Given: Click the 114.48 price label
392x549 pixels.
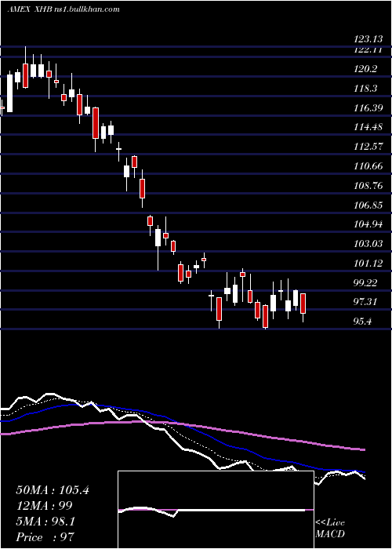Looking at the screenshot, I should point(367,127).
